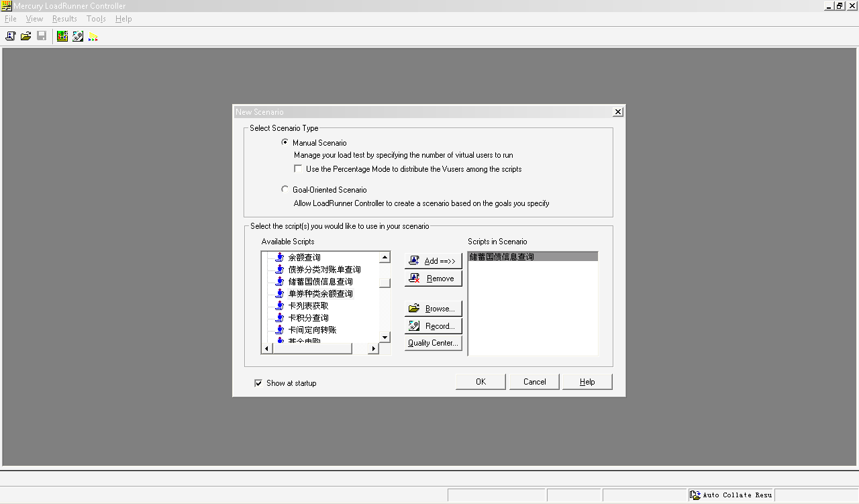859x504 pixels.
Task: Click the Available Scripts scroll left arrow
Action: click(x=267, y=349)
